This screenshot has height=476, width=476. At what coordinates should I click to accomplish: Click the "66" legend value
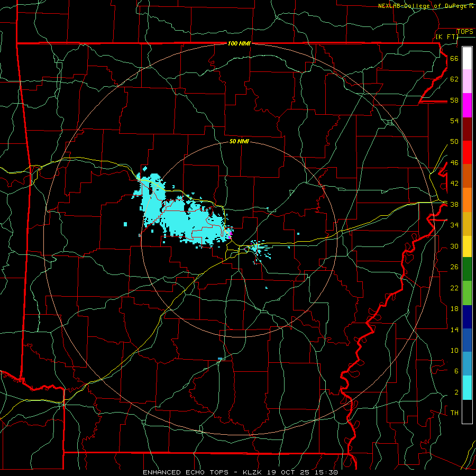point(454,58)
